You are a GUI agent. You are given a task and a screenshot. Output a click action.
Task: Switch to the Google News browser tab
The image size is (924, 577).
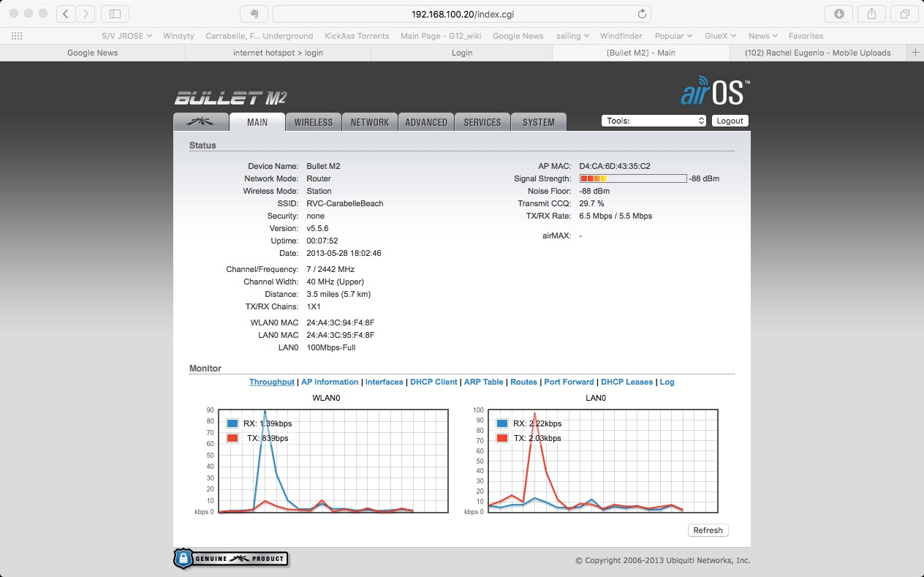93,53
